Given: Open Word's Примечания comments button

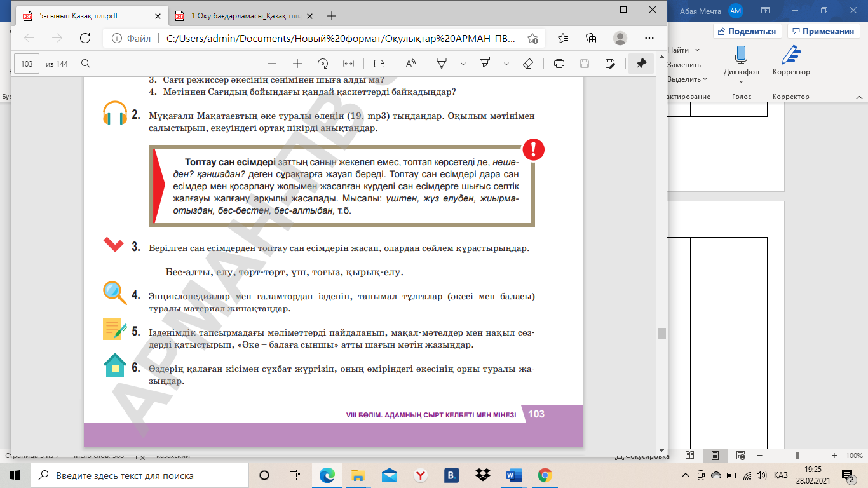Looking at the screenshot, I should 824,31.
